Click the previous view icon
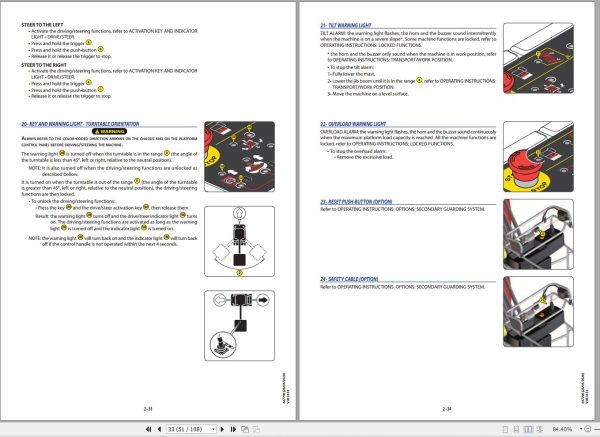 (245, 429)
